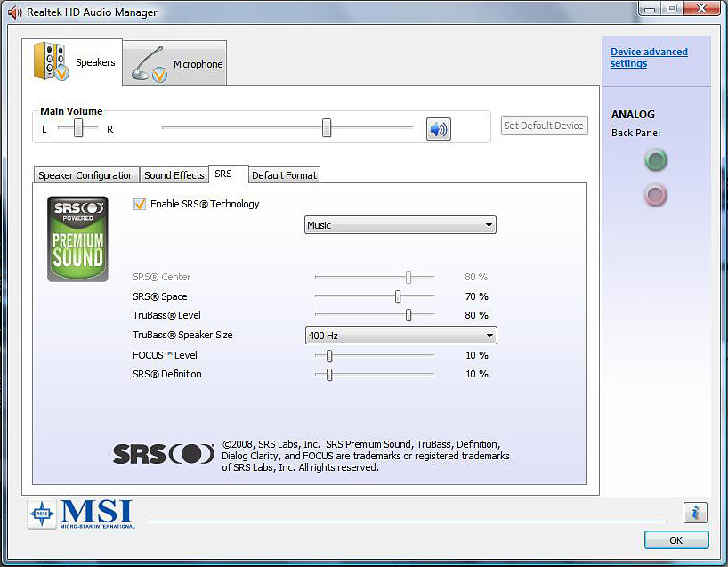Click the FOCUS Level slider handle
The height and width of the screenshot is (567, 728).
click(329, 356)
